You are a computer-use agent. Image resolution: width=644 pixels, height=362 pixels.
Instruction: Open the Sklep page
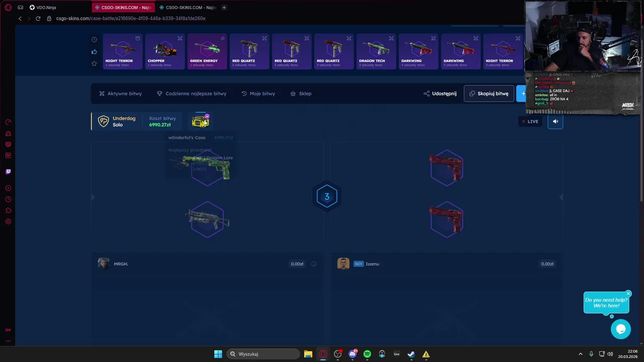[301, 94]
